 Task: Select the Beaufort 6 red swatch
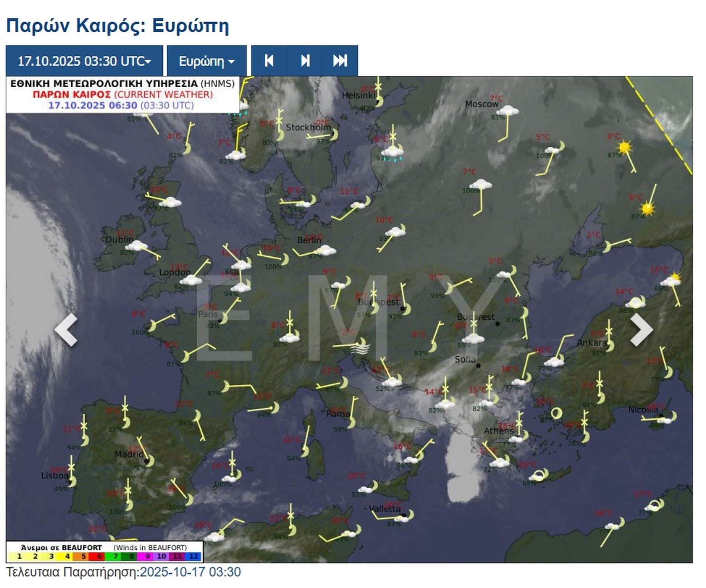coord(99,556)
